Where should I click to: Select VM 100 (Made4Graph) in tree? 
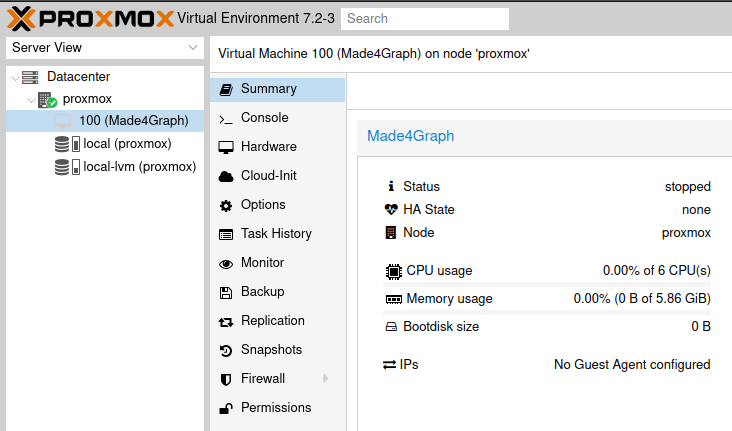[133, 121]
